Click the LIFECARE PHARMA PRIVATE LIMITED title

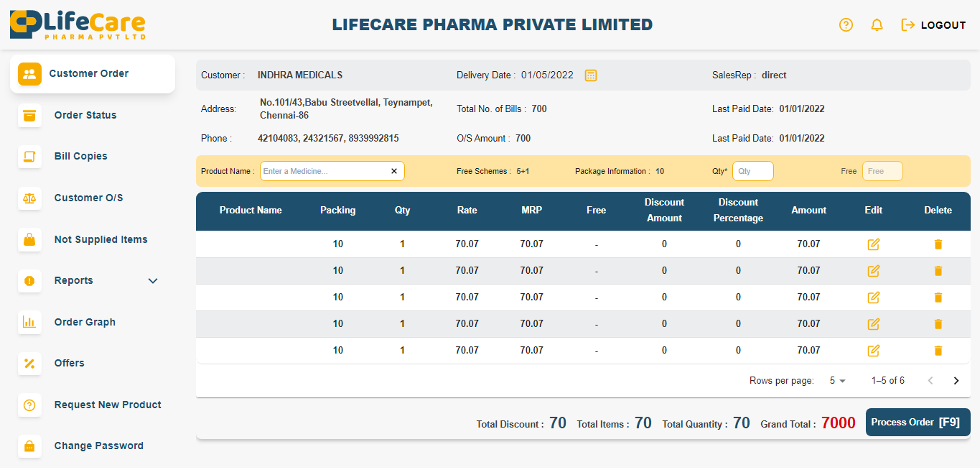click(493, 25)
